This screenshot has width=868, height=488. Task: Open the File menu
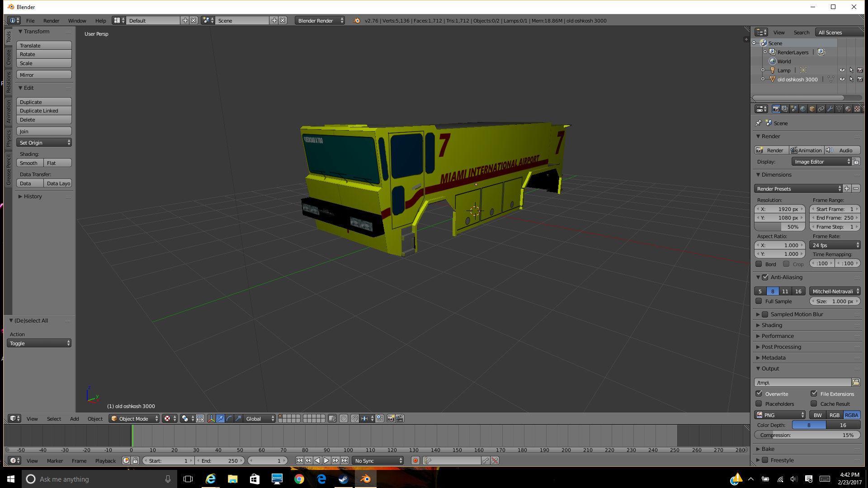click(30, 20)
